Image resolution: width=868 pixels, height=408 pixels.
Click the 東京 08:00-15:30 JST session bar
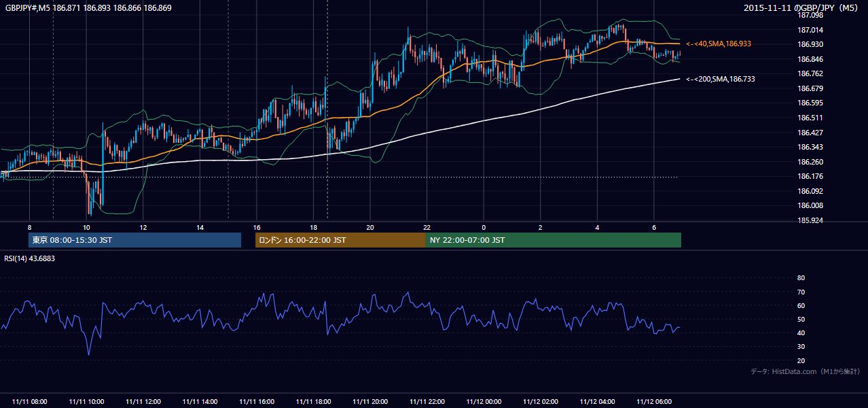134,240
